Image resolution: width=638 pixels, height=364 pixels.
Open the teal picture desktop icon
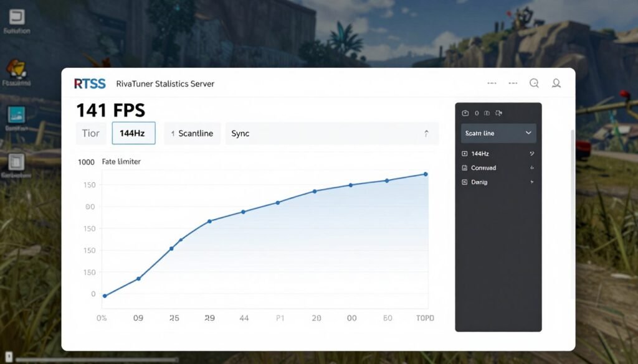click(x=16, y=114)
